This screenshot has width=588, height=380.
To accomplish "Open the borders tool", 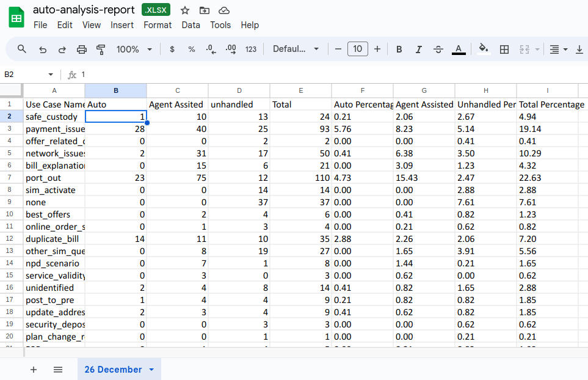I will click(x=504, y=49).
